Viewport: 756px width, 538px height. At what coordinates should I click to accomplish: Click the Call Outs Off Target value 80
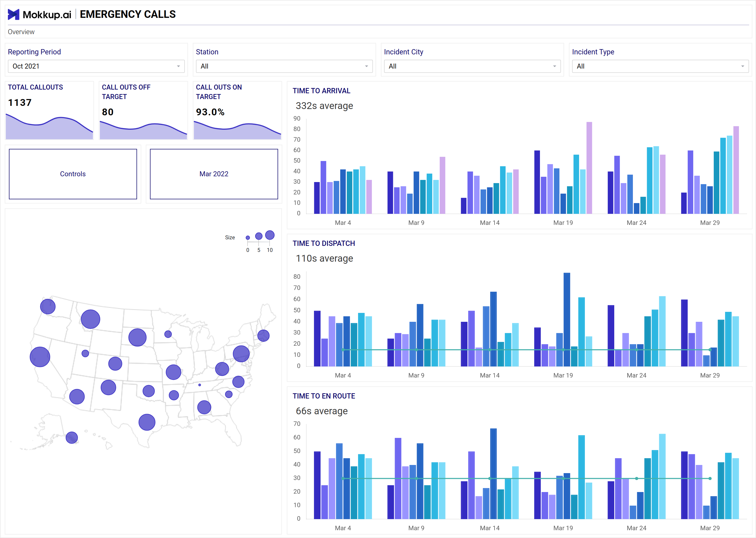(x=108, y=112)
